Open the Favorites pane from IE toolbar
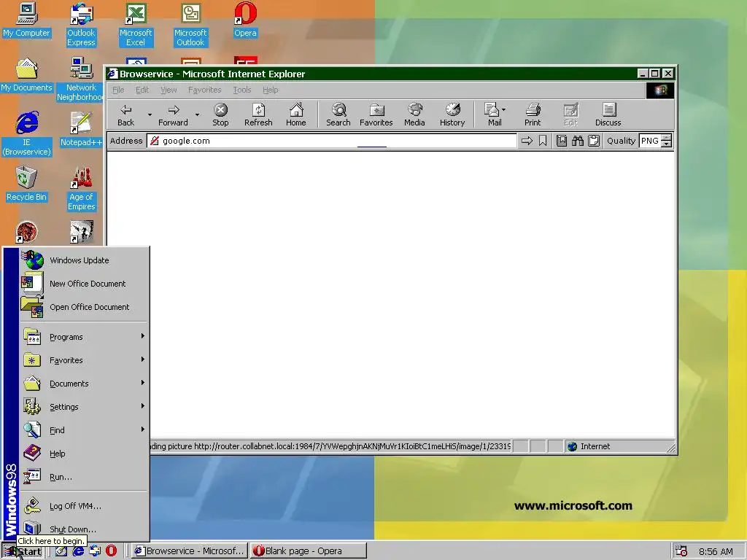 pyautogui.click(x=376, y=114)
